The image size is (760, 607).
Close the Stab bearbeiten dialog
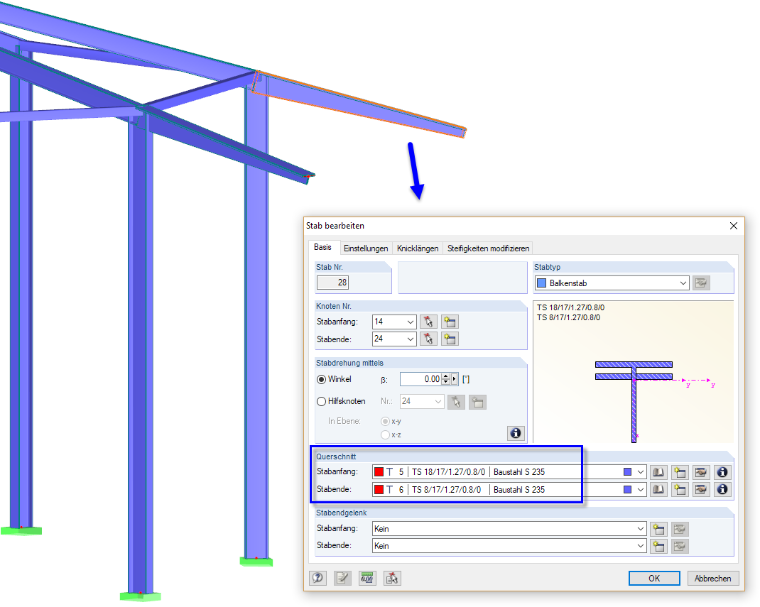733,225
